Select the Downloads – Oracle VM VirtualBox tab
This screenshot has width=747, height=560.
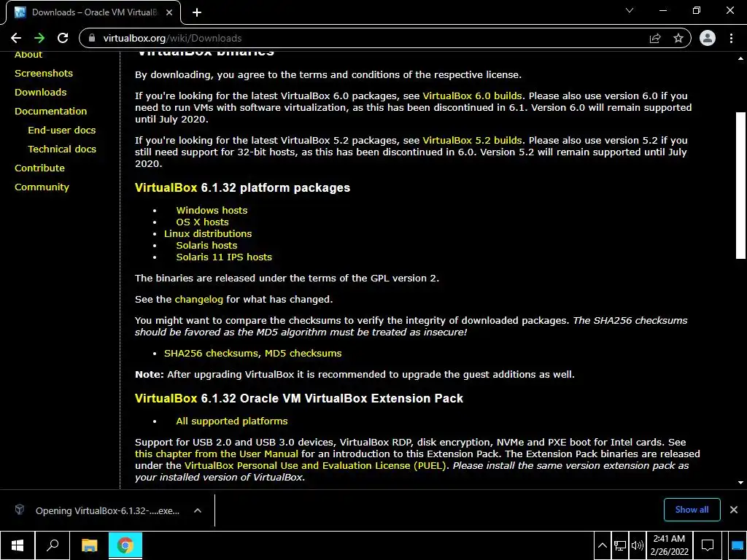pyautogui.click(x=93, y=12)
